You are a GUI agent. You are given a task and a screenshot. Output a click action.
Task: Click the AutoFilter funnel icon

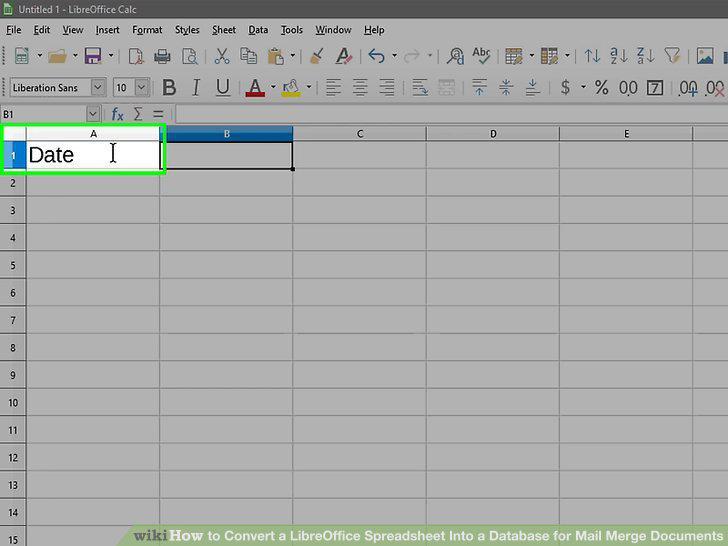[672, 56]
